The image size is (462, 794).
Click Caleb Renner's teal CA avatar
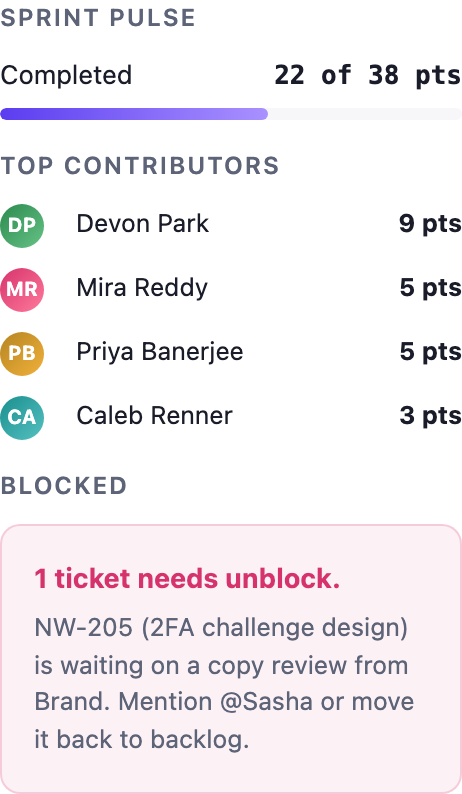22,418
